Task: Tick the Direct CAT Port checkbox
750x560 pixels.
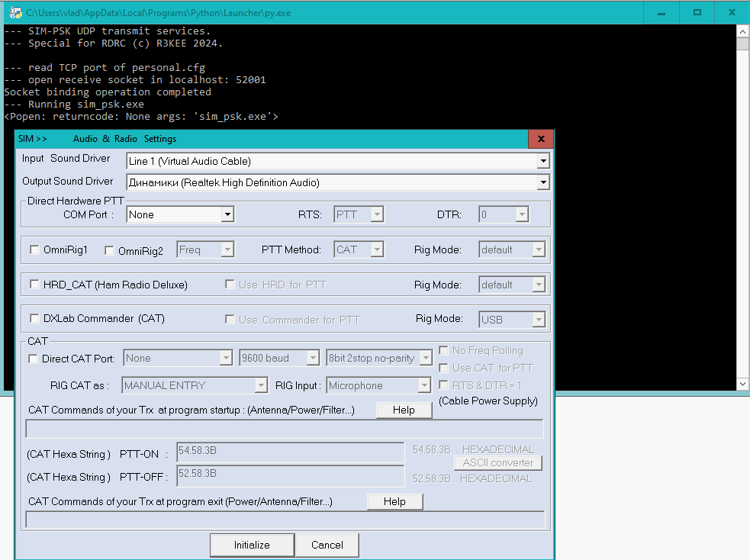Action: tap(33, 359)
